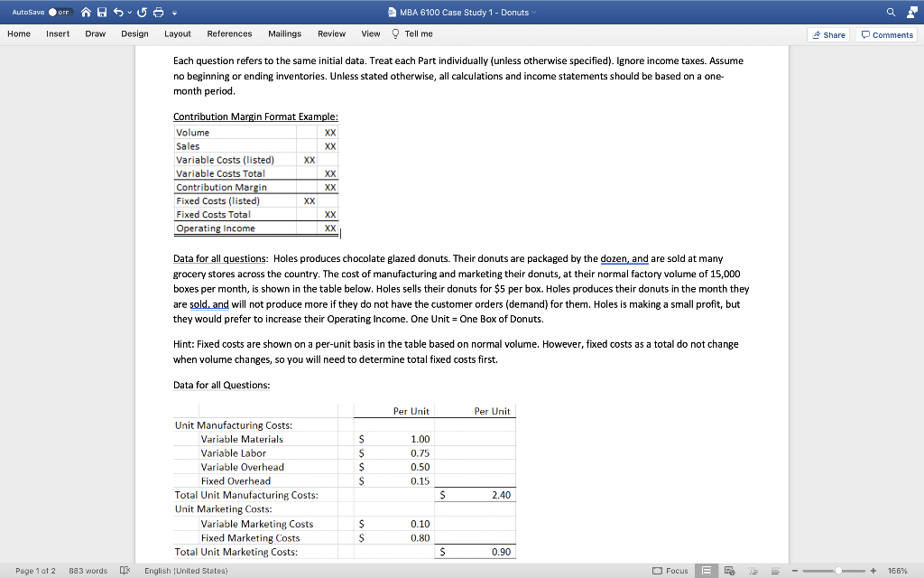Switch to the Draw tab
This screenshot has height=578, width=924.
(x=96, y=34)
